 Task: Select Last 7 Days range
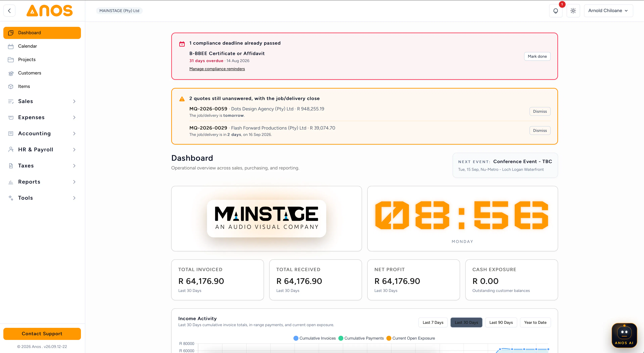(433, 322)
